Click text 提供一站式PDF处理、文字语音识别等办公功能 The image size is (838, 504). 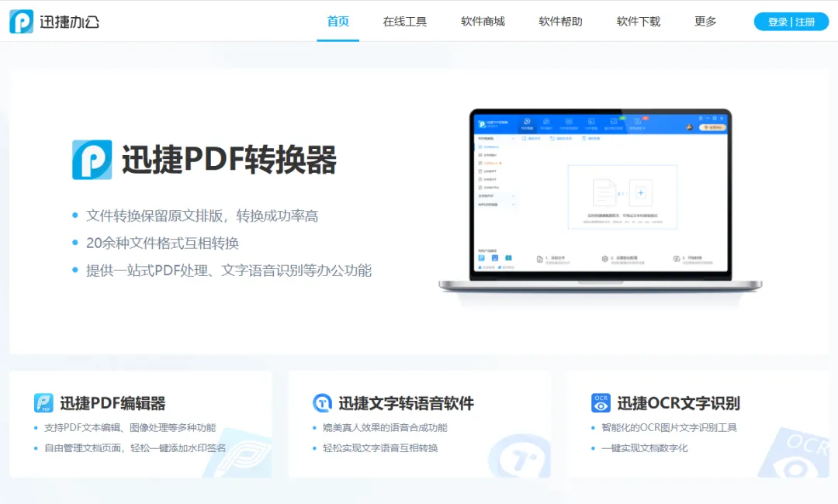229,270
